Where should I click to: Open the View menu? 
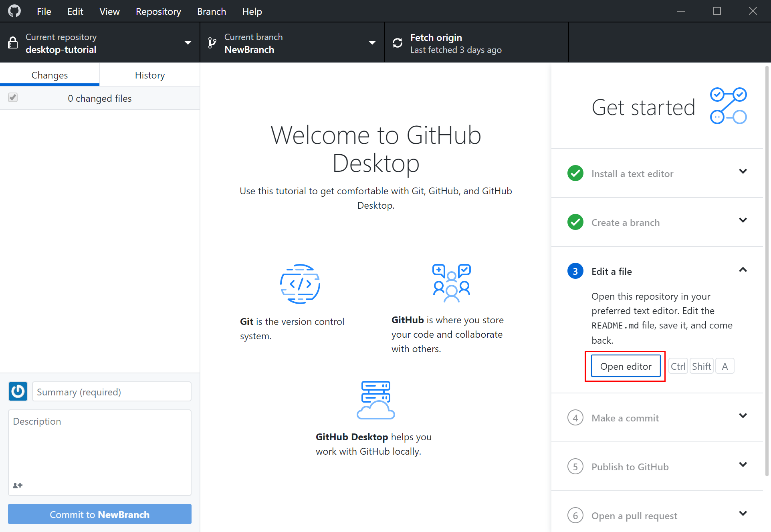click(109, 12)
